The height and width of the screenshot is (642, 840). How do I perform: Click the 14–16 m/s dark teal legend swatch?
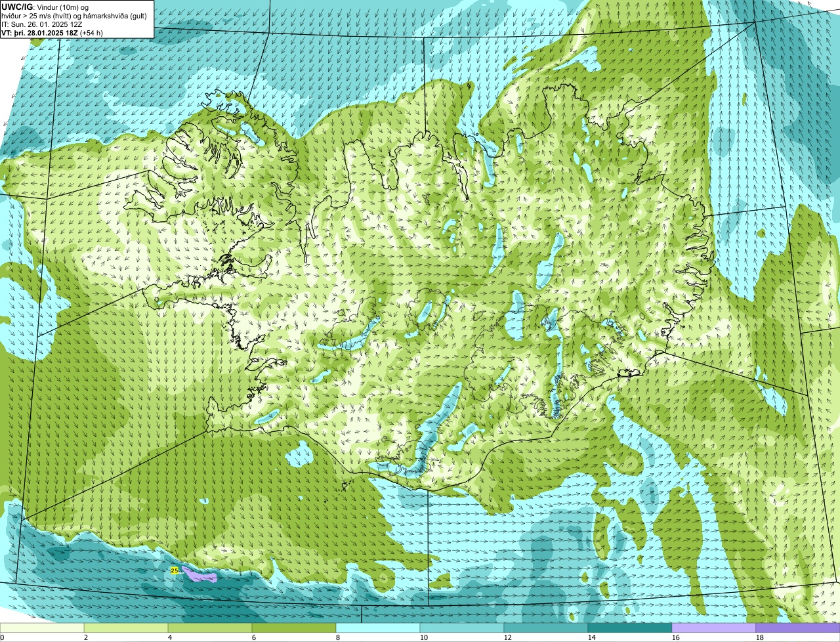click(x=630, y=628)
